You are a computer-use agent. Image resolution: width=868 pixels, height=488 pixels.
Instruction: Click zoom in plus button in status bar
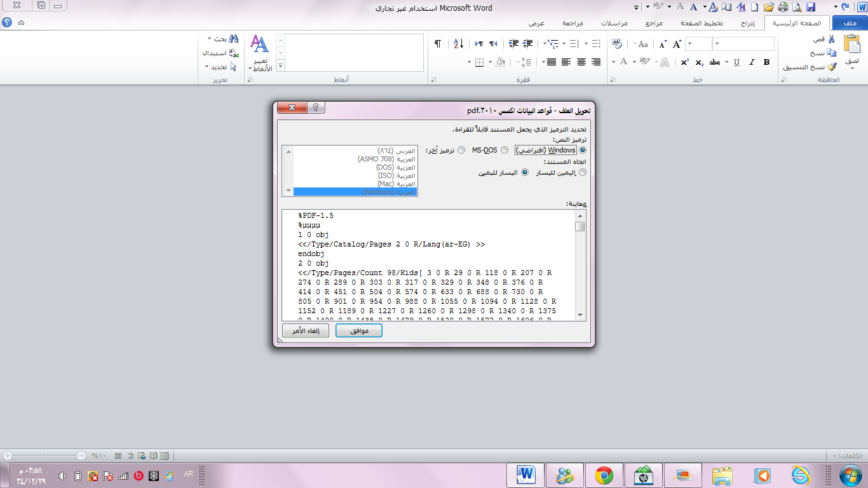(7, 456)
